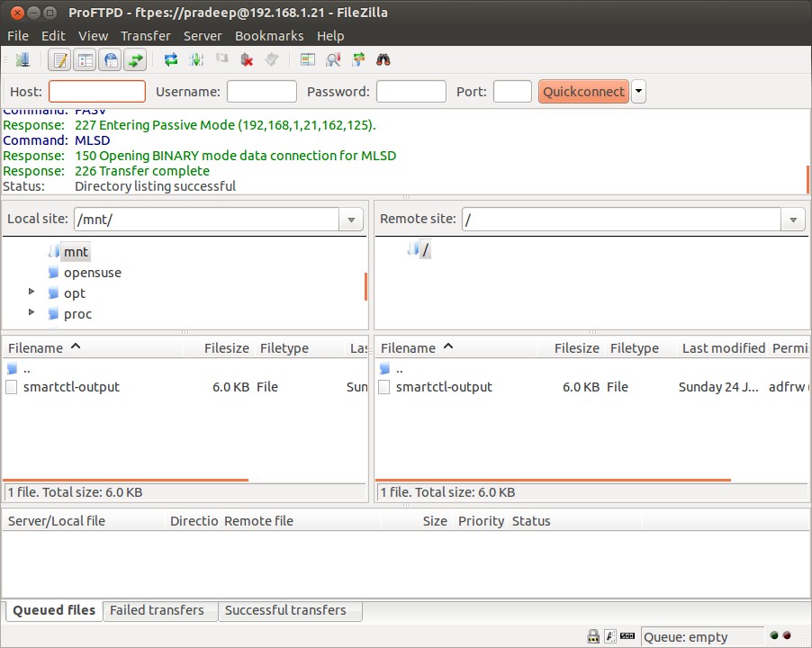Click the Remote site path field
Screen dimensions: 812x648
(621, 220)
